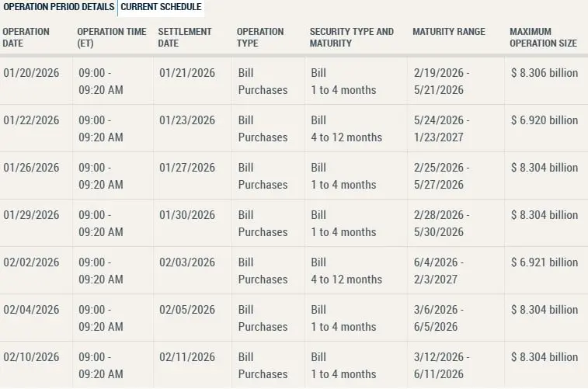Switch to Operation Period Details tab
588x389 pixels.
pyautogui.click(x=59, y=7)
